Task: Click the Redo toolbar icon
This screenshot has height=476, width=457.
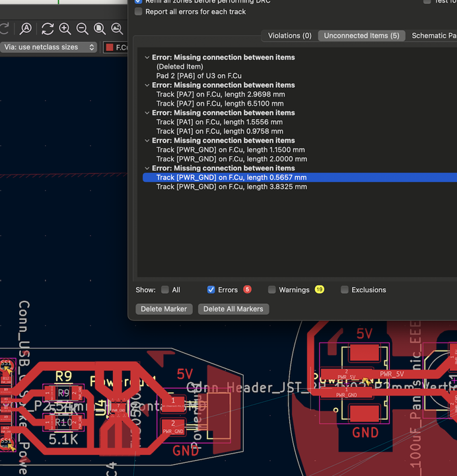Action: tap(4, 29)
